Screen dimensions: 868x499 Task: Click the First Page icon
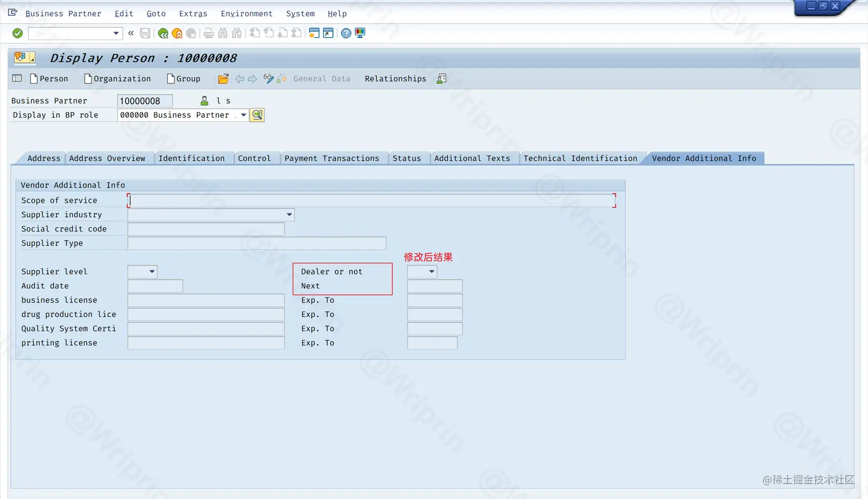click(x=254, y=33)
